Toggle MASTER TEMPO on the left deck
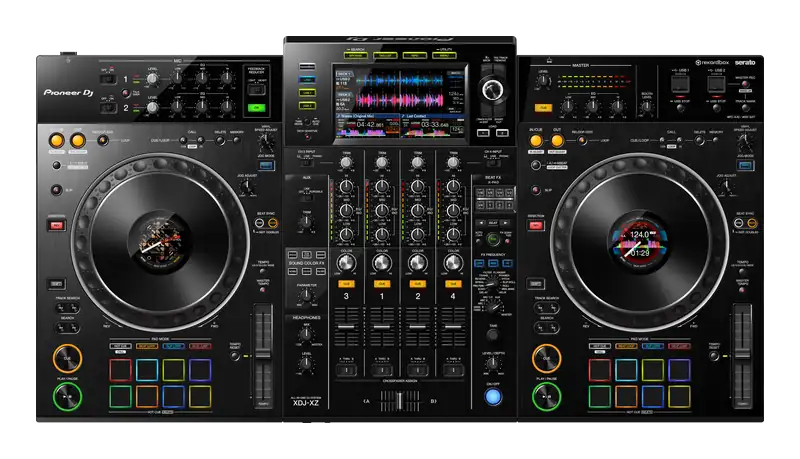 pos(263,290)
